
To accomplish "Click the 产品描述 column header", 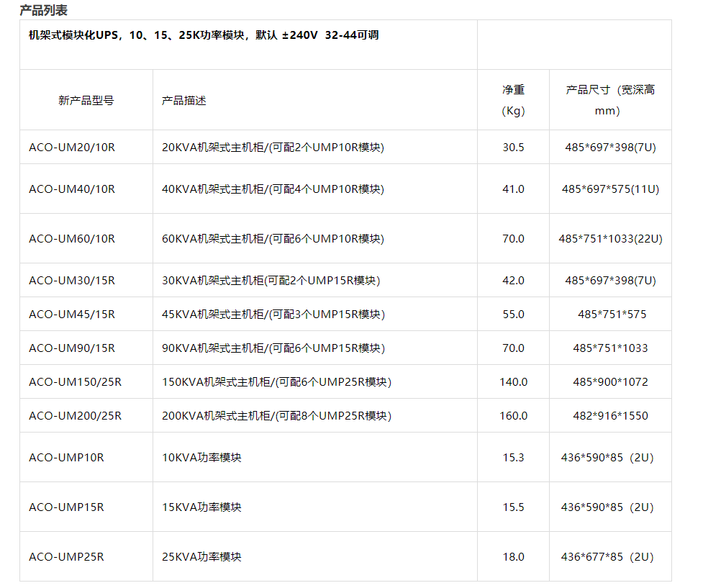I will pos(184,101).
